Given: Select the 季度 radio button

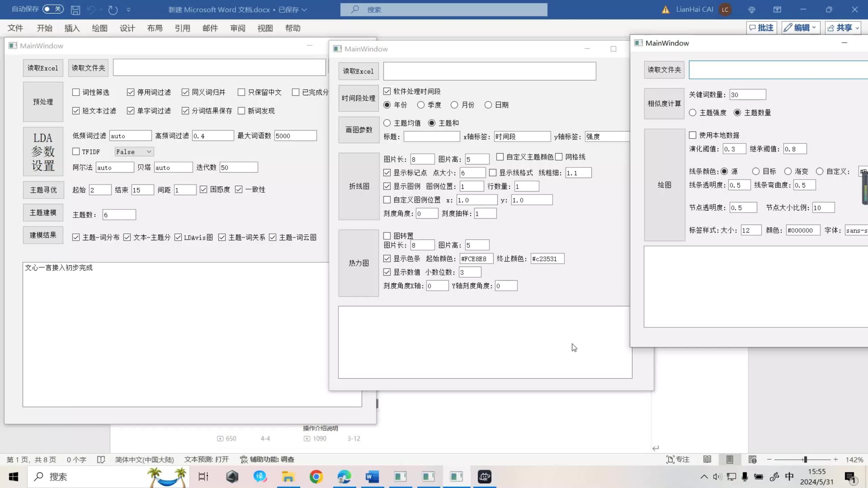Looking at the screenshot, I should [x=421, y=105].
